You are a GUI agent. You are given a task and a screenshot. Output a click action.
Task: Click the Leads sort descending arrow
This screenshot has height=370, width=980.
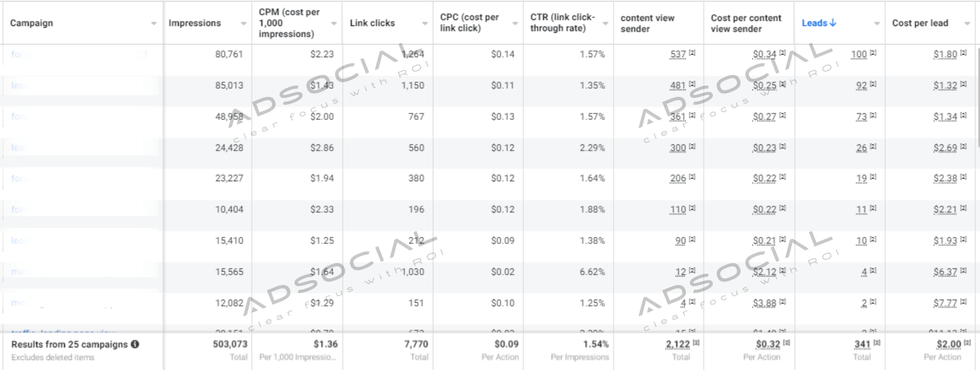(x=833, y=23)
